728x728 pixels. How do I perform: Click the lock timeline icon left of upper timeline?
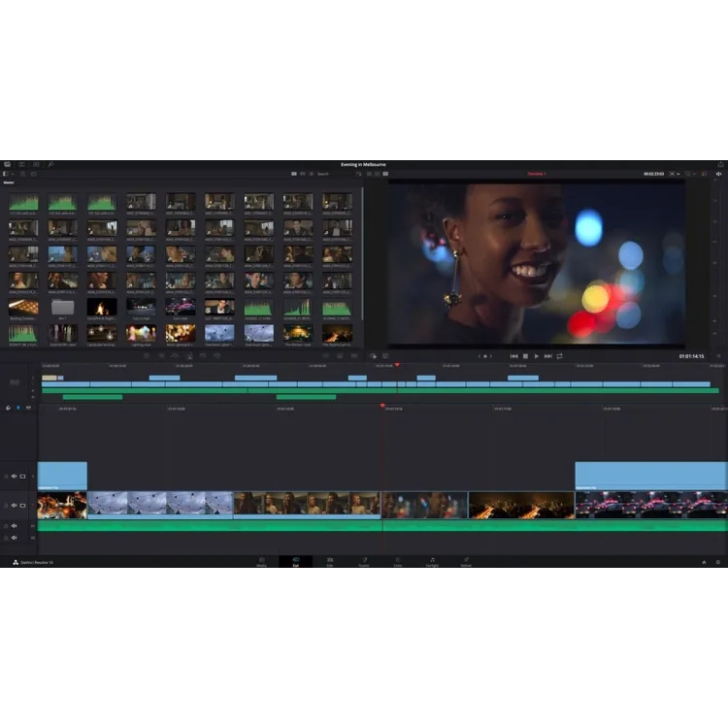click(x=15, y=381)
